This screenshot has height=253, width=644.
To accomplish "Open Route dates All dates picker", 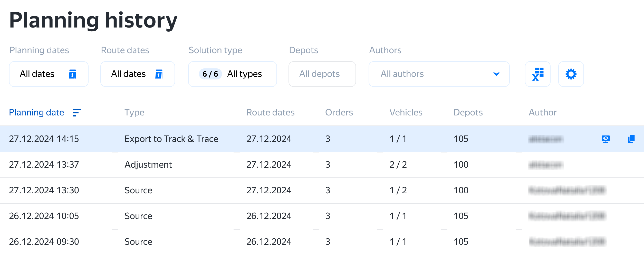I will point(128,74).
